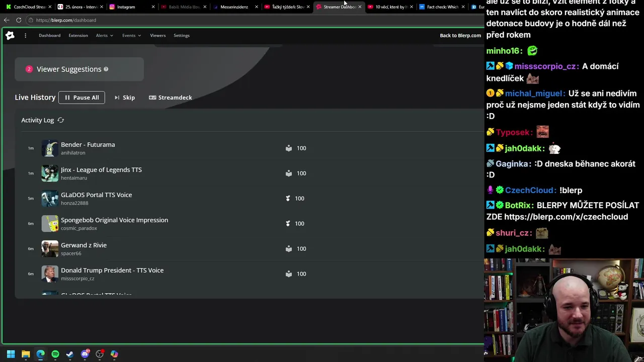Viewport: 644px width, 362px height.
Task: Click Back to Blerp.com link
Action: pyautogui.click(x=460, y=35)
